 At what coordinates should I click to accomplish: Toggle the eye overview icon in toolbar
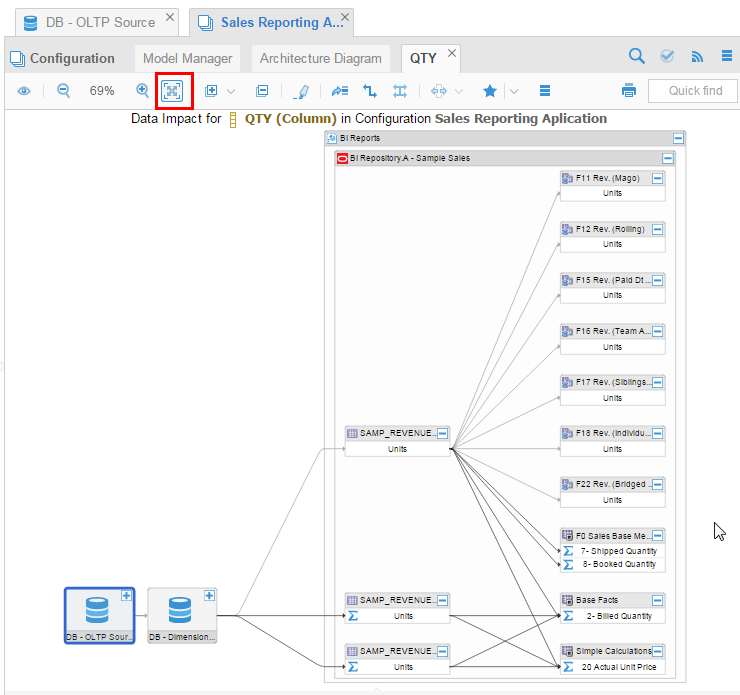24,91
